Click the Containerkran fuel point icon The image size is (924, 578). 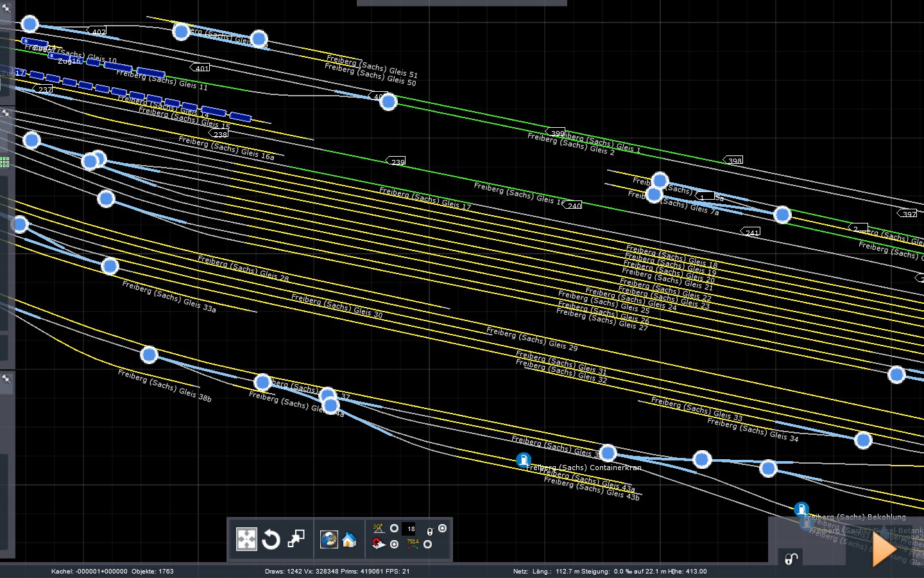524,460
